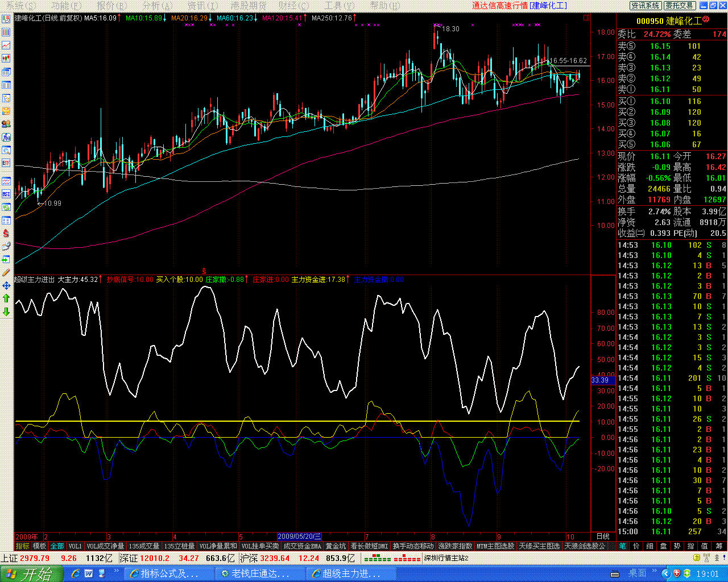728x582 pixels.
Task: Toggle the red box at chart top-right corner
Action: 586,18
